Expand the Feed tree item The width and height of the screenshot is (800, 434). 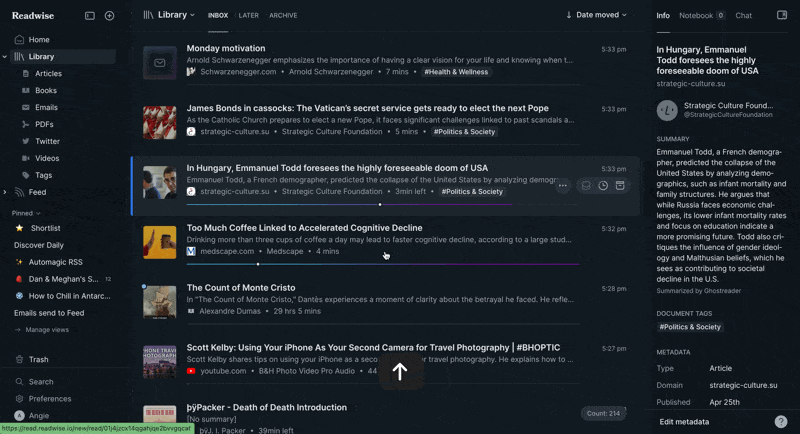click(x=5, y=192)
